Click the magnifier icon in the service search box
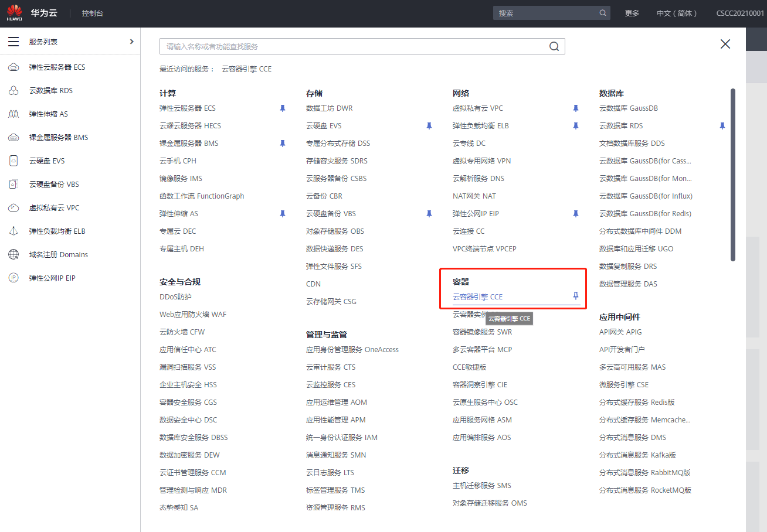The height and width of the screenshot is (532, 767). pyautogui.click(x=554, y=46)
